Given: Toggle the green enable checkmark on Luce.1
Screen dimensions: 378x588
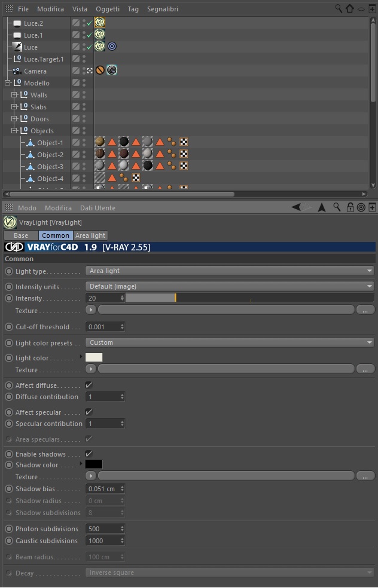Looking at the screenshot, I should (89, 35).
